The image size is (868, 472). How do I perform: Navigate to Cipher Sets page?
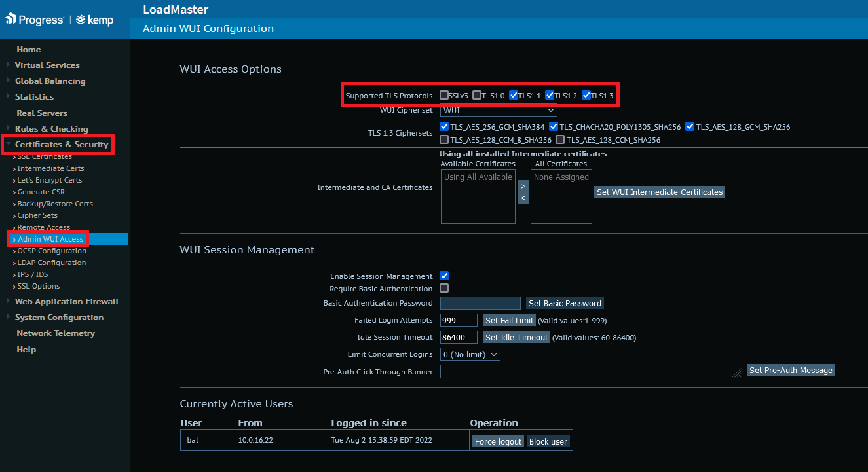pyautogui.click(x=37, y=215)
